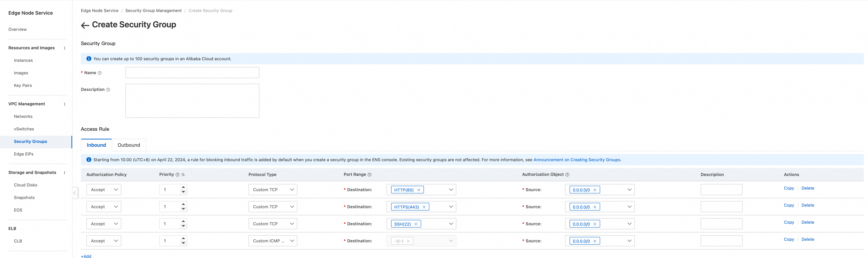Viewport: 868px width, 258px height.
Task: Click the Authorization Object help icon
Action: 567,175
